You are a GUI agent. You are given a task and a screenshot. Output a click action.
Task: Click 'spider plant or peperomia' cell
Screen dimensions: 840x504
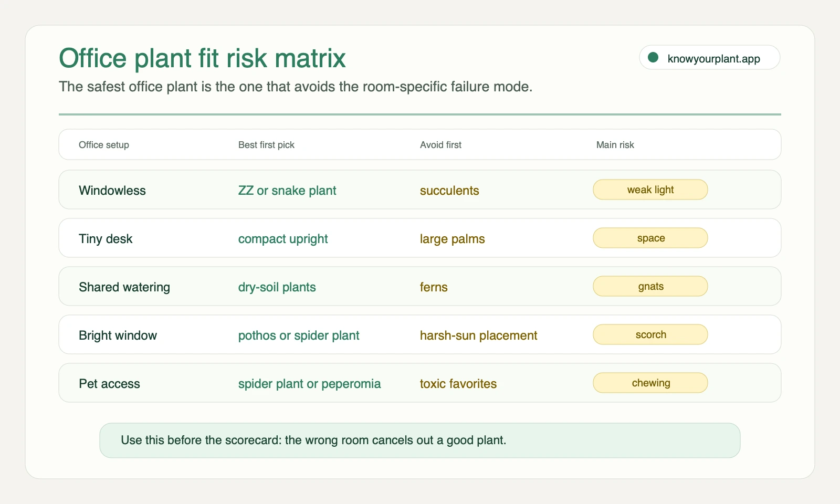(x=309, y=384)
